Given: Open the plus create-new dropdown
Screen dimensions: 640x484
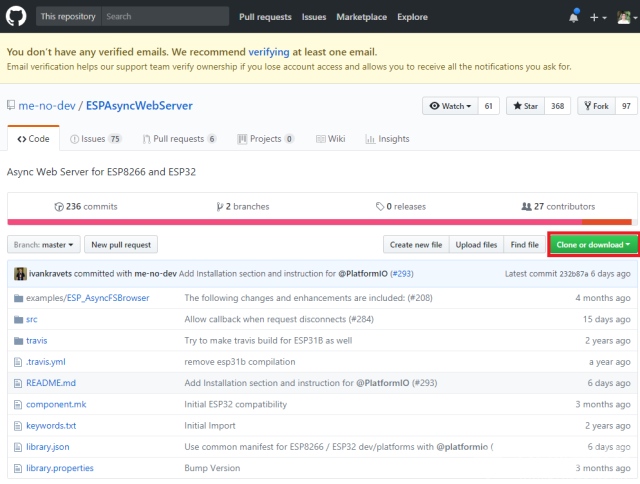Looking at the screenshot, I should 598,17.
